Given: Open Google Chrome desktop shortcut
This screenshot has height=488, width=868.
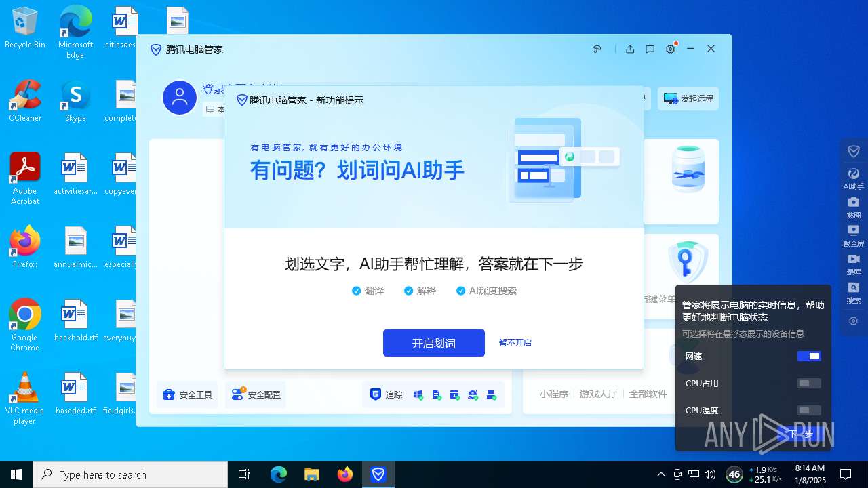Looking at the screenshot, I should (25, 325).
